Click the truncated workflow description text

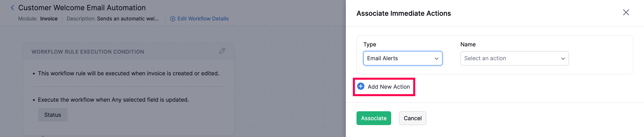click(x=128, y=19)
